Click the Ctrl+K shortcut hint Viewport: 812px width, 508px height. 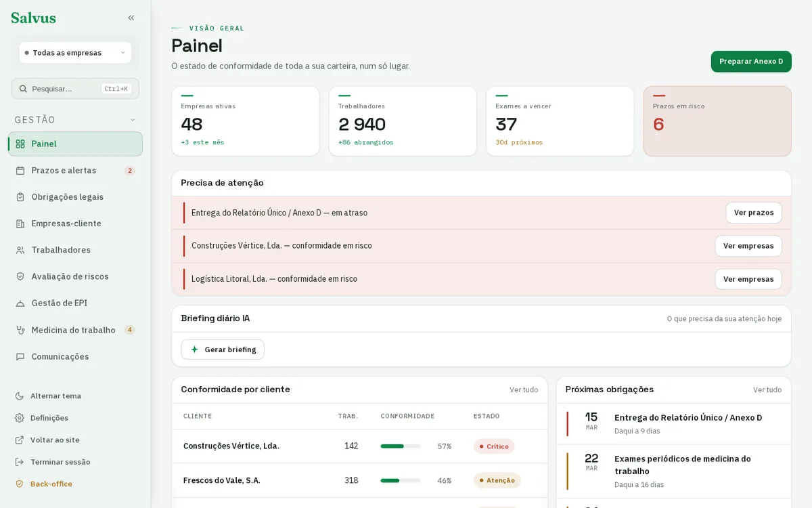click(116, 89)
